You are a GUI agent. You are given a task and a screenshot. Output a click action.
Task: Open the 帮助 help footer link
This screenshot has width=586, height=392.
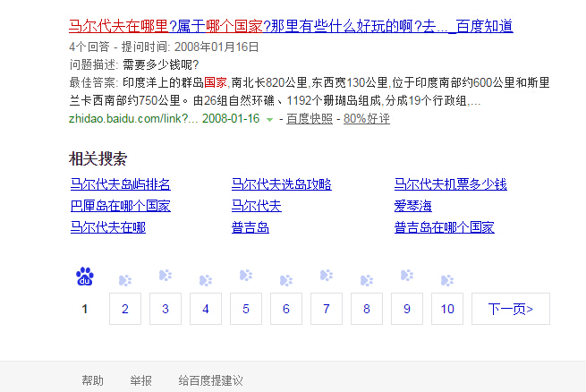click(x=92, y=380)
